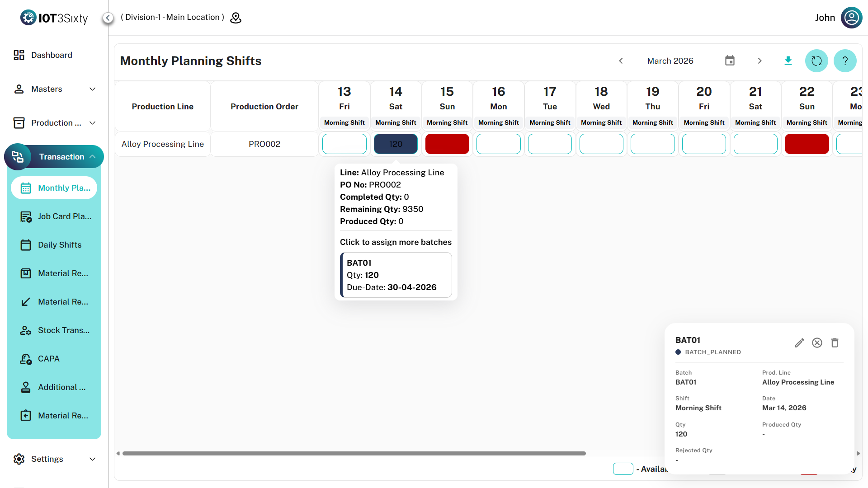Screen dimensions: 868x488
Task: Click the location pin icon in header
Action: (236, 18)
